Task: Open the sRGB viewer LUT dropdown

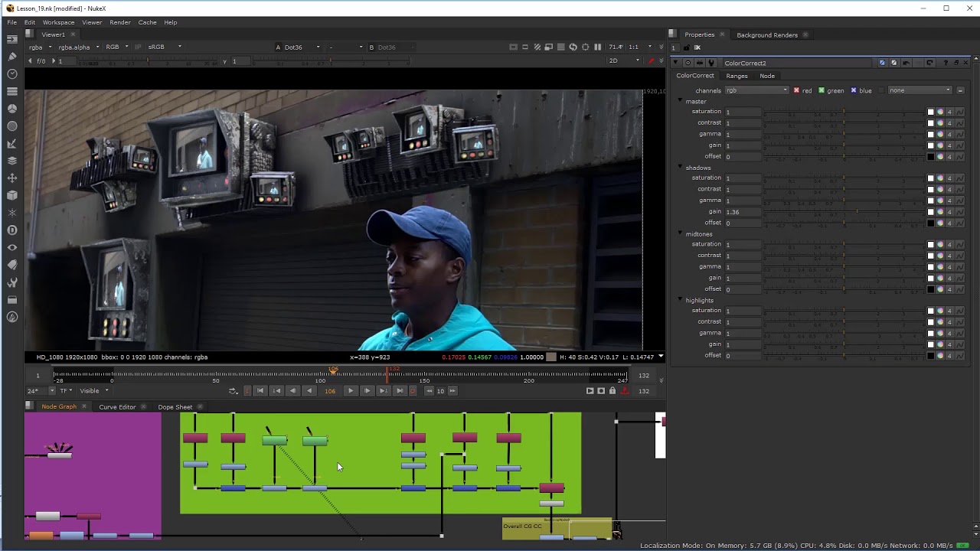Action: click(x=165, y=47)
